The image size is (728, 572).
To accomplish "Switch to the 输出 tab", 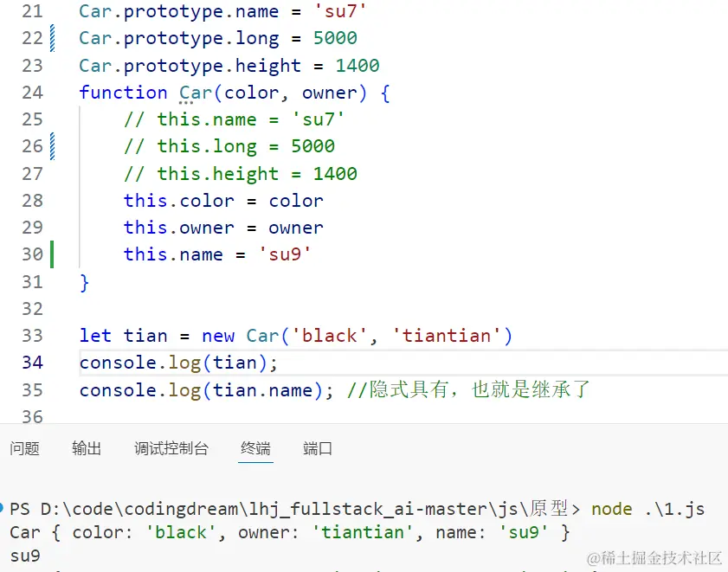I will (x=87, y=448).
